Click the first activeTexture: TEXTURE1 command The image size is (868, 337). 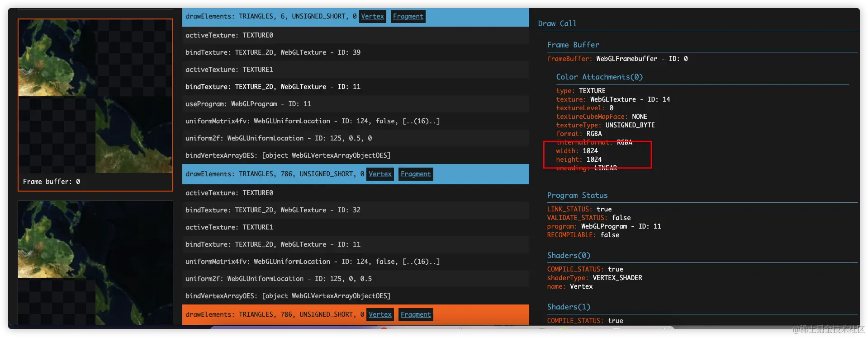pyautogui.click(x=356, y=70)
